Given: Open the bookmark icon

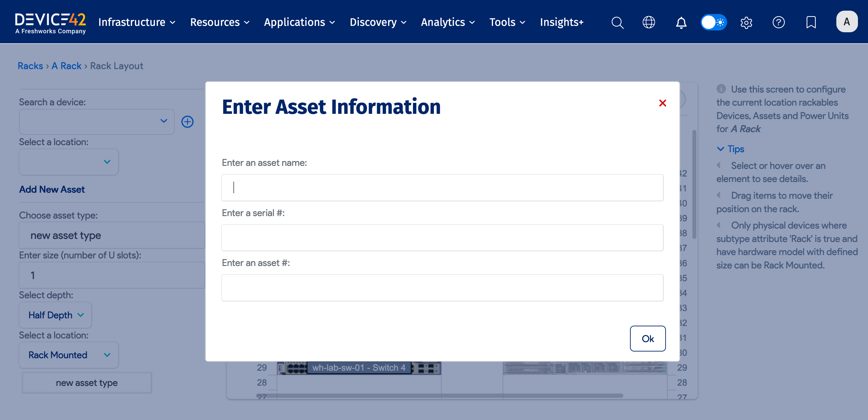Looking at the screenshot, I should pyautogui.click(x=811, y=22).
